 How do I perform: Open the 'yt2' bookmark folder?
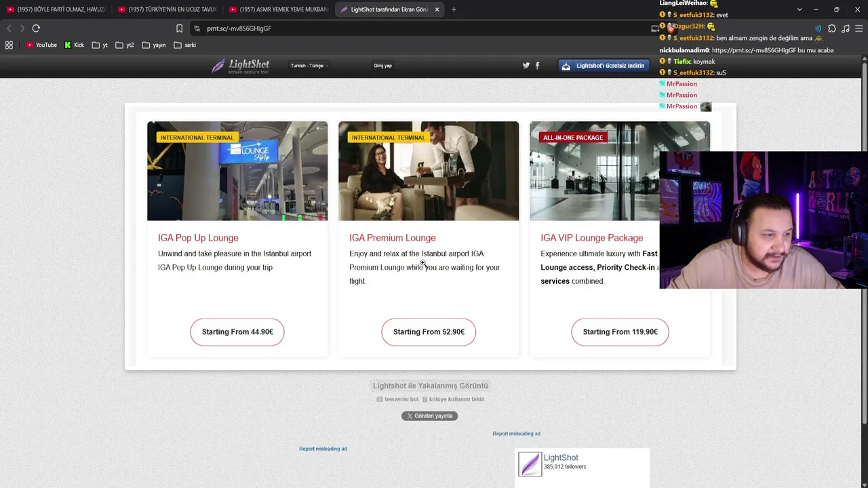tap(125, 45)
